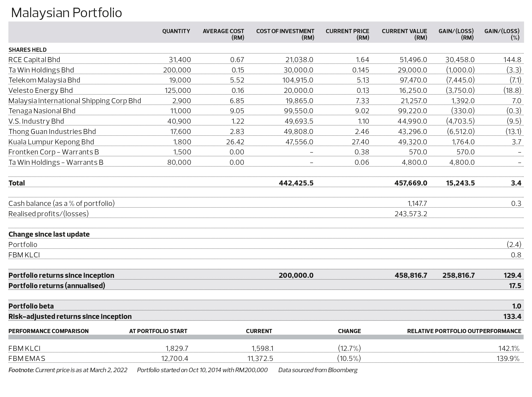
Task: Click Velesto Energy loss percent (18.8)
Action: coord(512,91)
